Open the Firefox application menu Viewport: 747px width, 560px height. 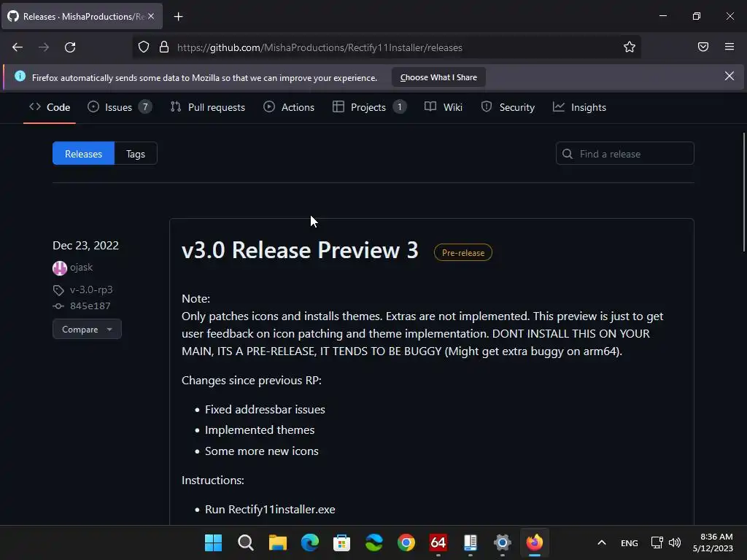click(x=729, y=47)
